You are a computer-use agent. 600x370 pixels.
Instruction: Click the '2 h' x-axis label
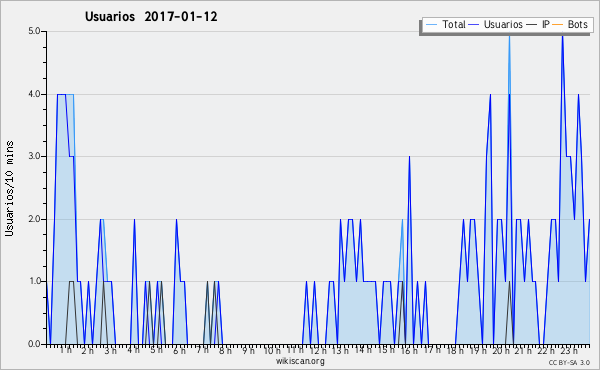[x=88, y=350]
